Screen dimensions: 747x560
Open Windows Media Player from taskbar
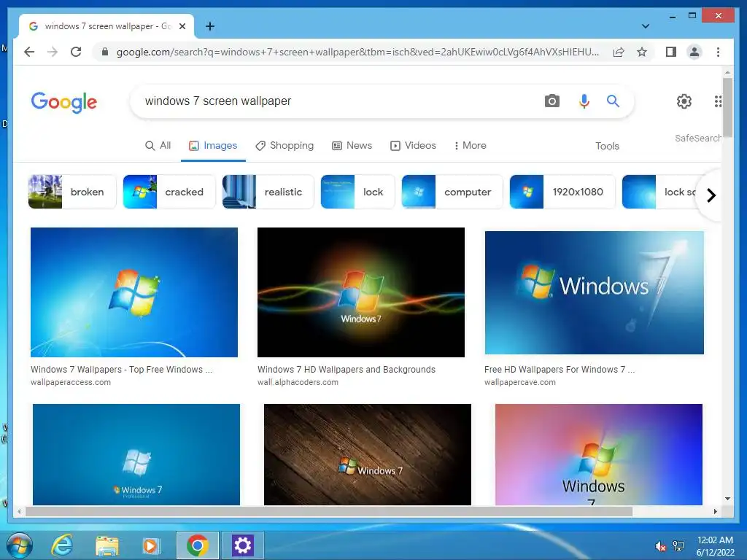pos(151,545)
